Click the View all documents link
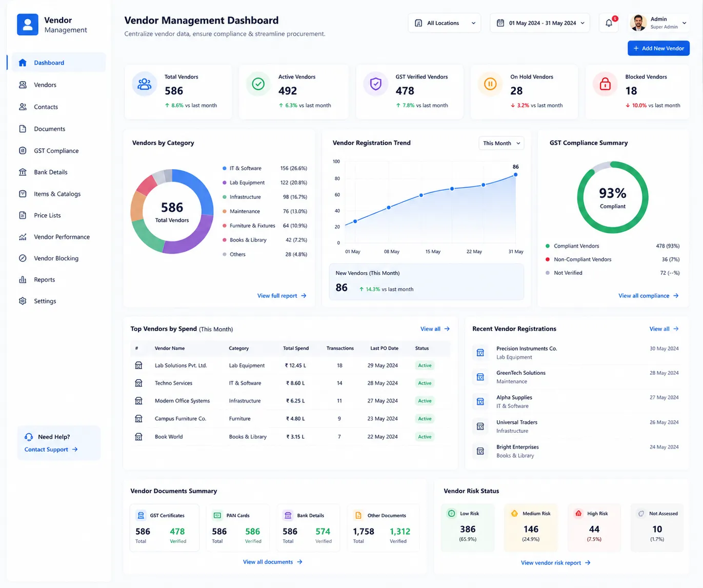The image size is (703, 588). coord(272,562)
